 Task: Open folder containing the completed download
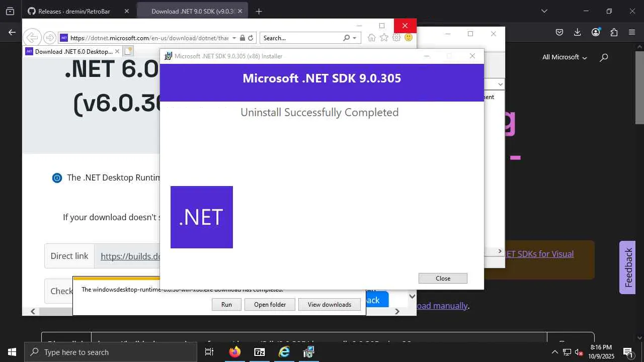point(270,304)
